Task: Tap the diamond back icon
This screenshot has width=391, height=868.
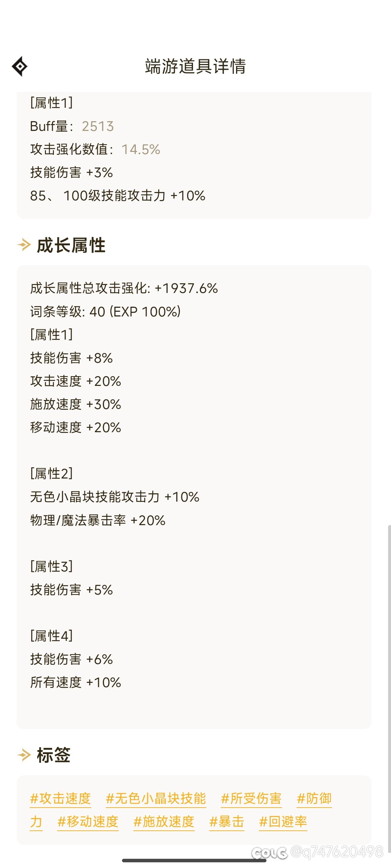Action: point(20,67)
